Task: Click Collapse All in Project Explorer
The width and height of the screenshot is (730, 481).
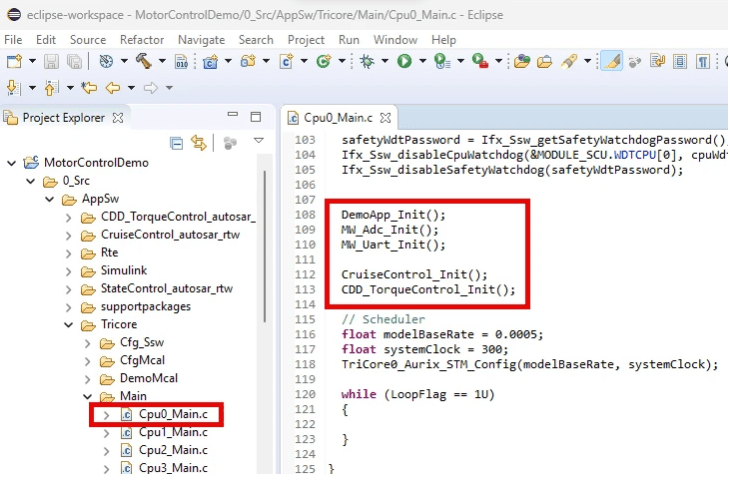Action: pyautogui.click(x=177, y=142)
